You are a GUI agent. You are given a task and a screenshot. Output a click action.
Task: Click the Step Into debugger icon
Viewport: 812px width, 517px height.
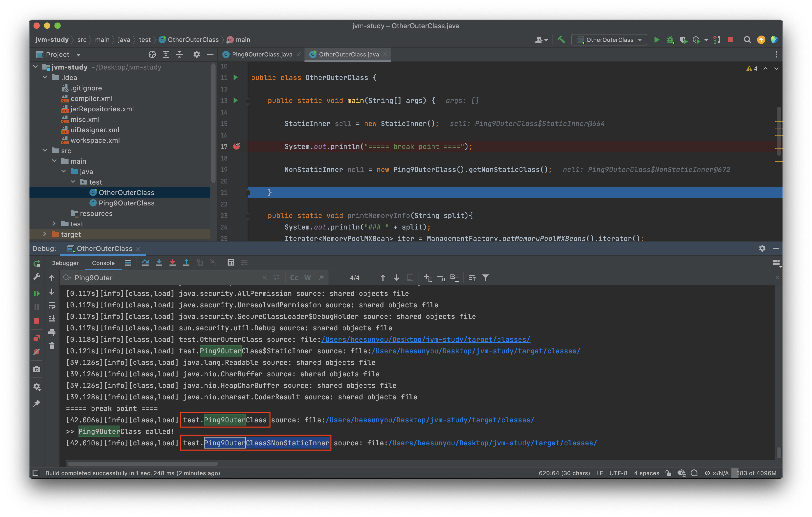(x=159, y=262)
